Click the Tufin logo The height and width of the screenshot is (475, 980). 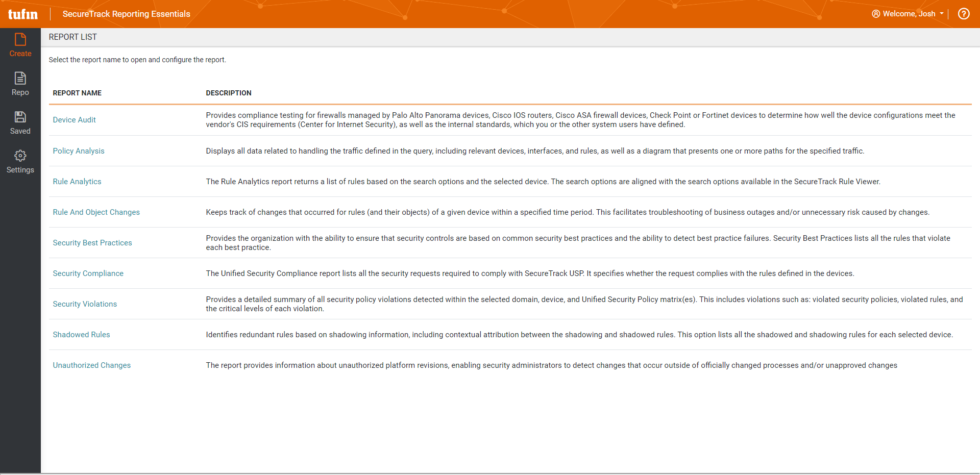tap(23, 14)
